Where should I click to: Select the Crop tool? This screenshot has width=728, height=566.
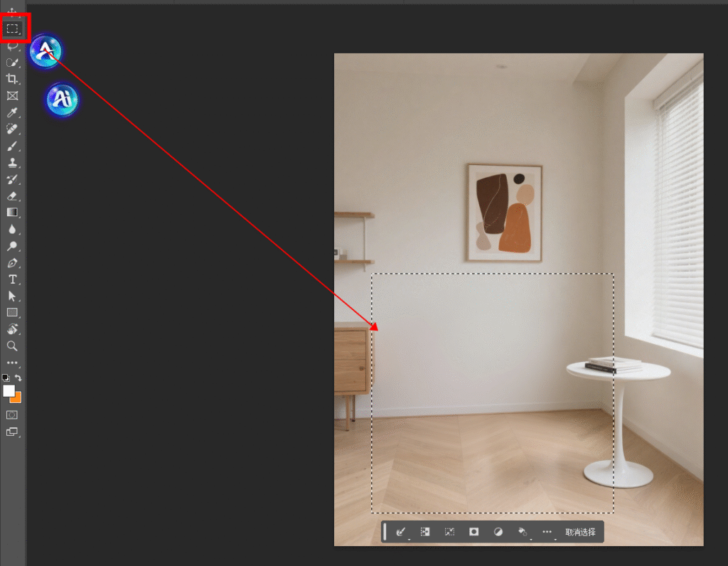click(12, 79)
